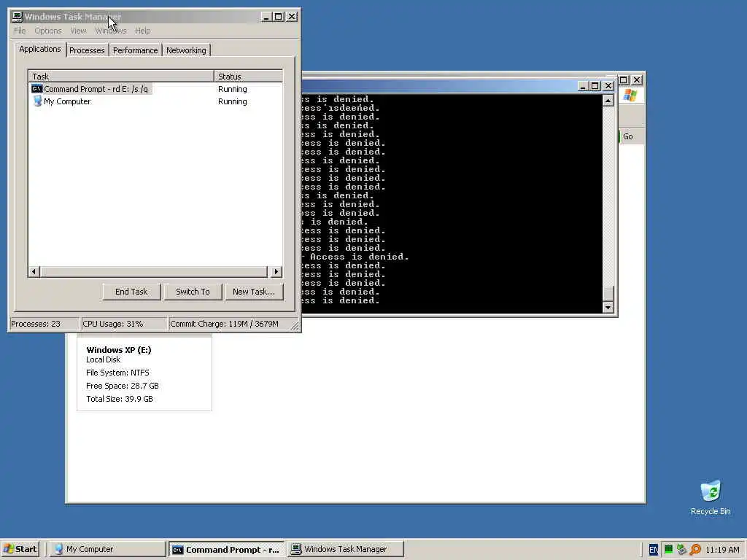Maximize the Command Prompt window
Image resolution: width=747 pixels, height=560 pixels.
595,86
